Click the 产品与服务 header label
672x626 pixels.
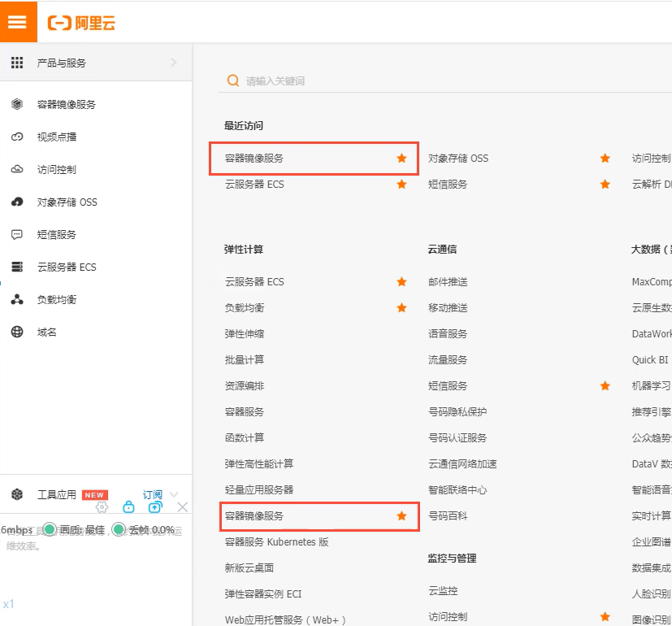pyautogui.click(x=61, y=63)
